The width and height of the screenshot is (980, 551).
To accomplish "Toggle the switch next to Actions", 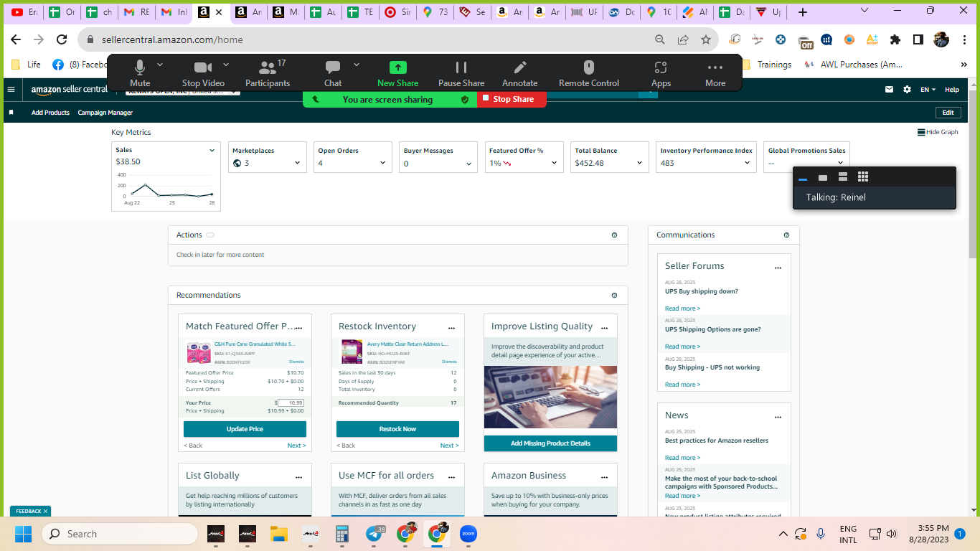I will click(210, 235).
